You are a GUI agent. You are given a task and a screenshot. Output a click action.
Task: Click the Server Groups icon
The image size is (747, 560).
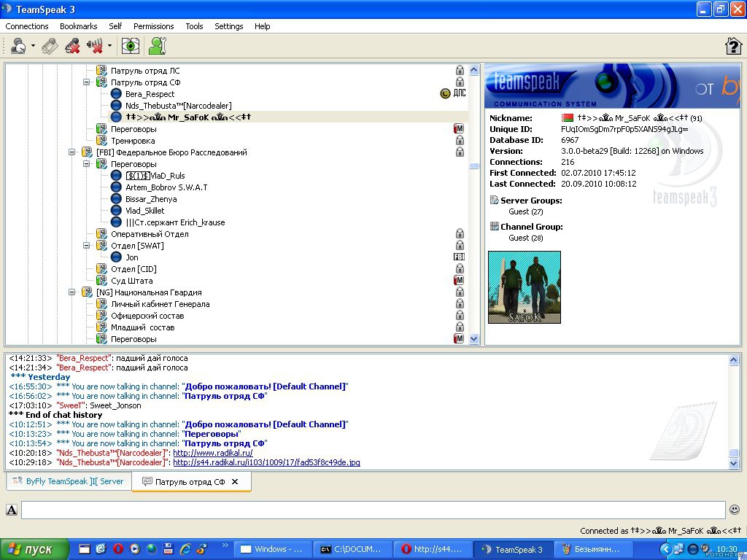pyautogui.click(x=494, y=200)
